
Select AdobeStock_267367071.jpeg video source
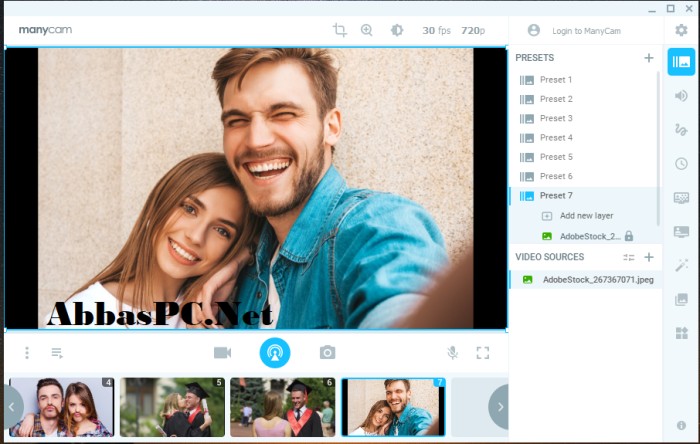(586, 280)
